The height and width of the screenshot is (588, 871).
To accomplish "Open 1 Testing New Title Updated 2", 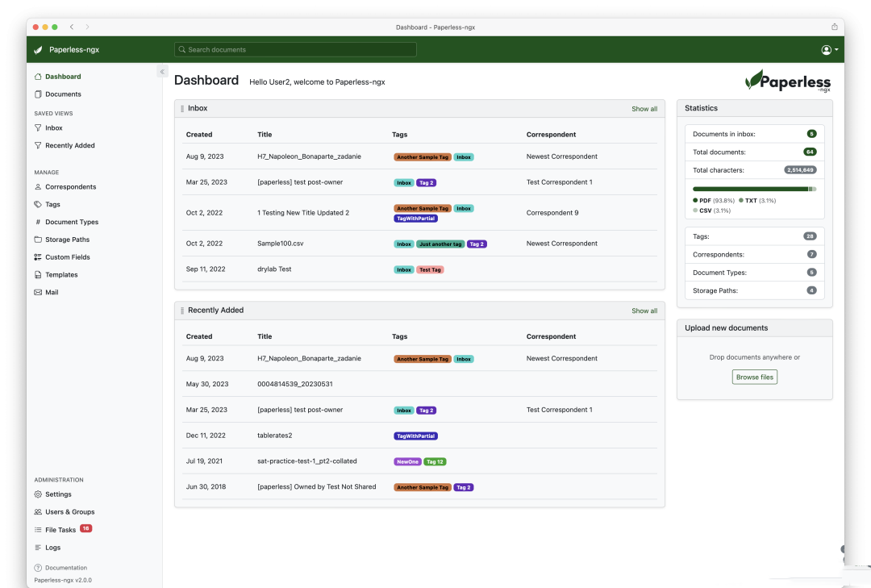I will click(x=303, y=213).
